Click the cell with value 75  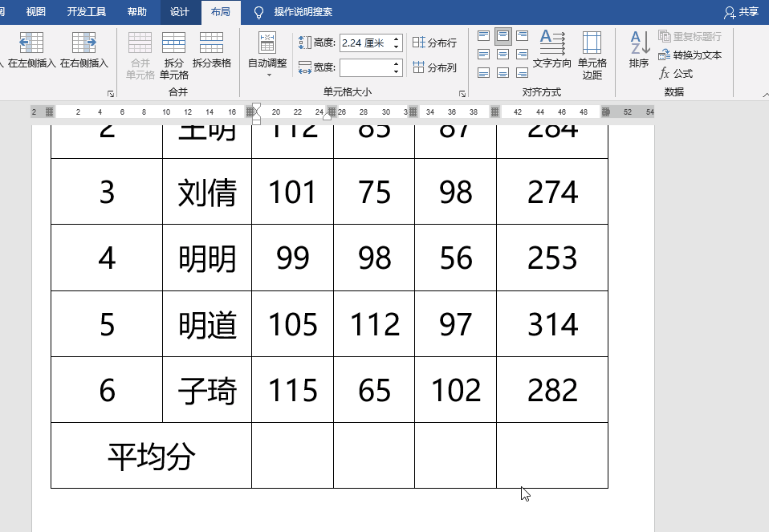[x=374, y=192]
